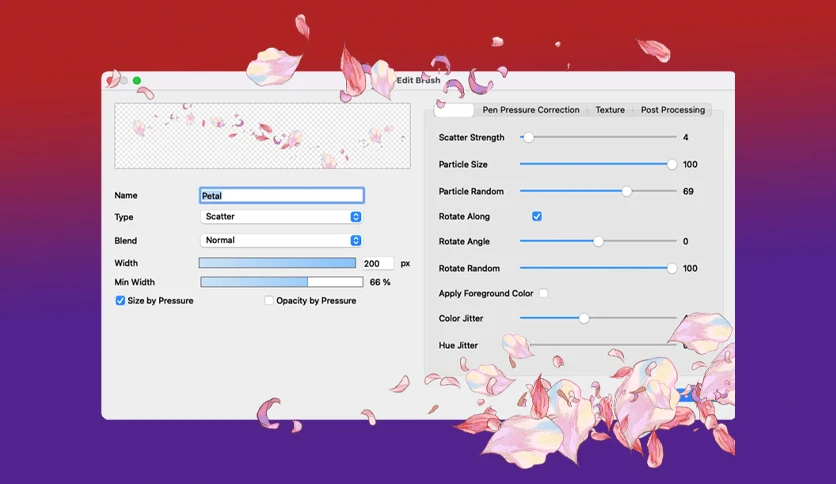Click the Rotate Angle value 0
This screenshot has width=836, height=484.
686,241
